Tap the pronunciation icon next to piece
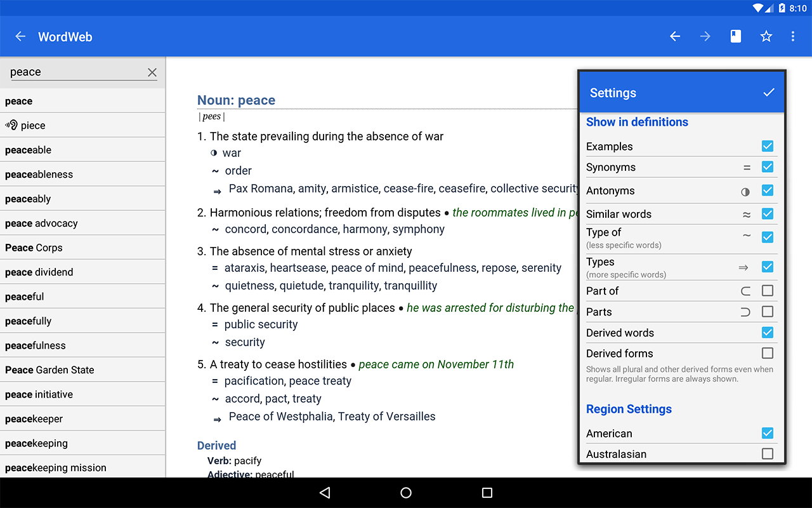The width and height of the screenshot is (812, 508). tap(11, 125)
